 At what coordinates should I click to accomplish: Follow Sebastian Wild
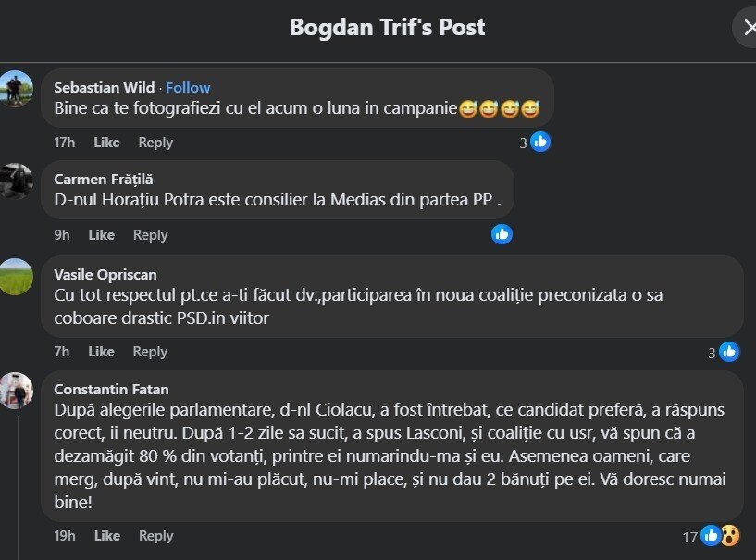(188, 87)
